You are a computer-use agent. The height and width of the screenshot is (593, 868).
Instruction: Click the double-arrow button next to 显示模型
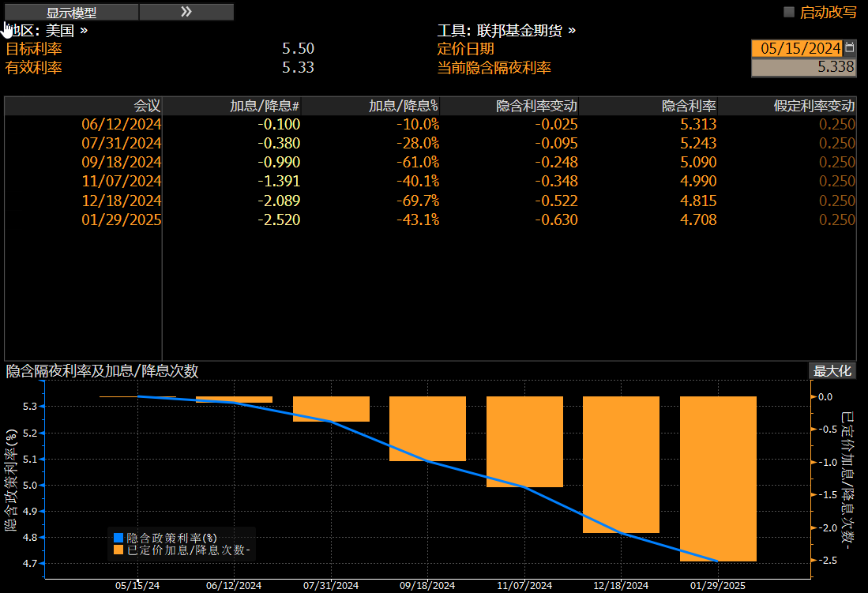pos(186,12)
